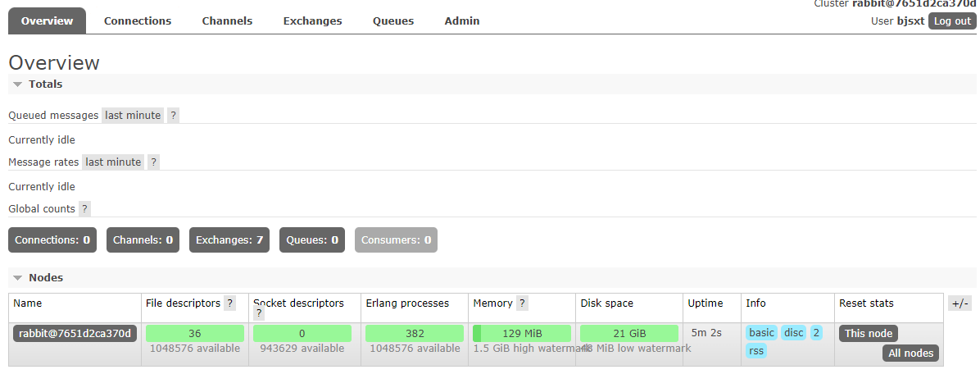980x374 pixels.
Task: Click the 2 plugins info tag
Action: click(x=817, y=333)
